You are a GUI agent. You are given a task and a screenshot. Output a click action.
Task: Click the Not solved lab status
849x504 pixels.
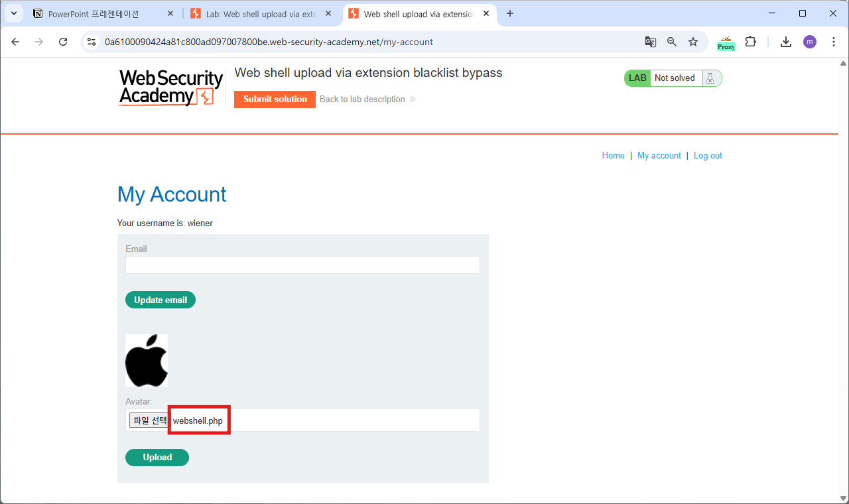pos(675,78)
